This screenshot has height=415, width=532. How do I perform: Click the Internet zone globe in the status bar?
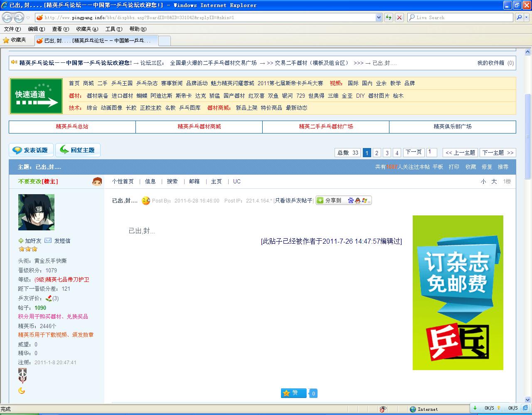pos(413,409)
